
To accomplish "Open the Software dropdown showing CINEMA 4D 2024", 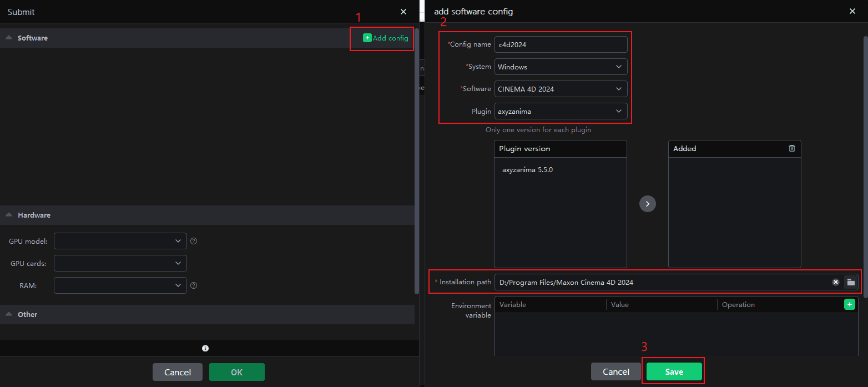I will pyautogui.click(x=561, y=89).
